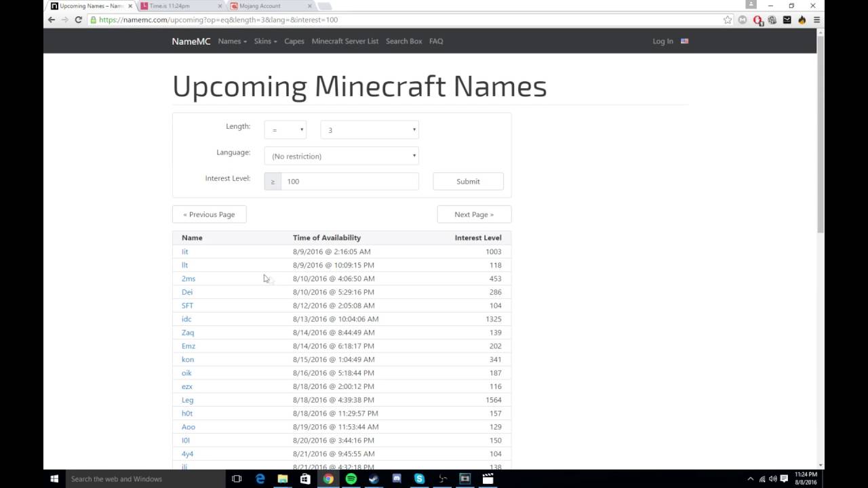Open Minecraft Server List from the navbar

[x=345, y=41]
